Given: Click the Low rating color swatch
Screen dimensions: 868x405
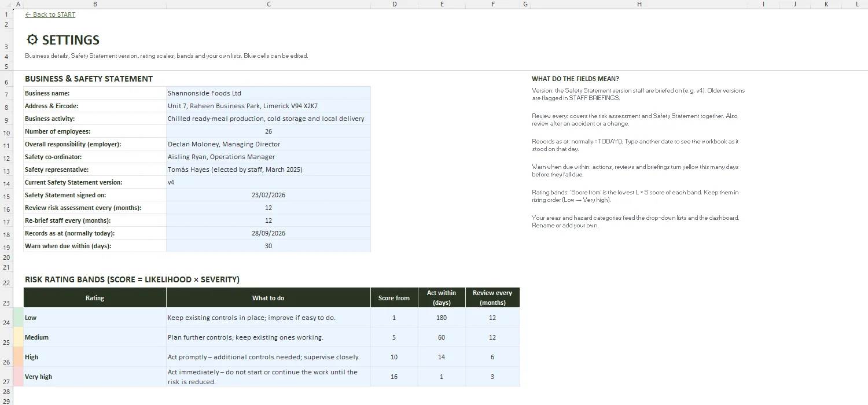Looking at the screenshot, I should pyautogui.click(x=18, y=318).
